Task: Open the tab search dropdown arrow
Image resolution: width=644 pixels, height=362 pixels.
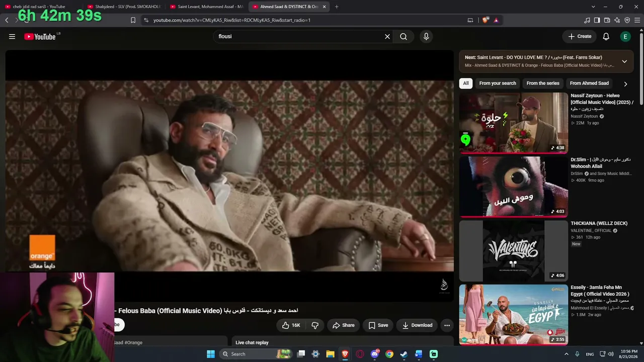Action: 593,7
